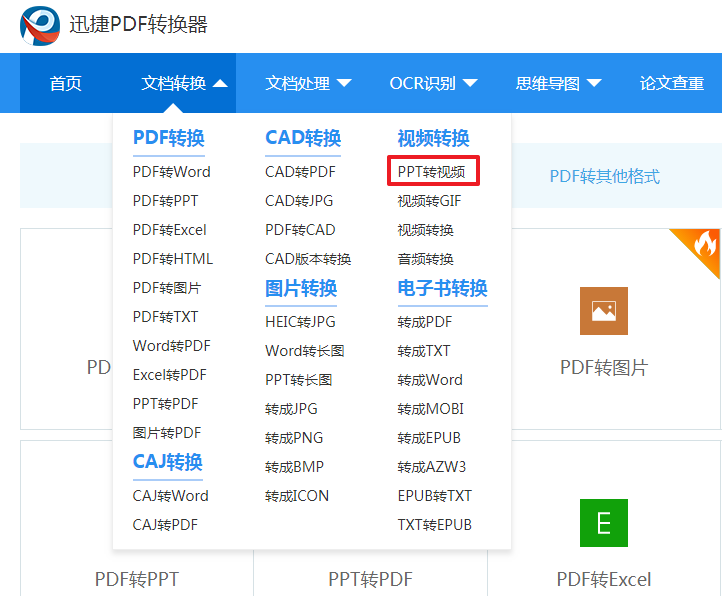Open 音频转换 converter
722x596 pixels.
(425, 259)
